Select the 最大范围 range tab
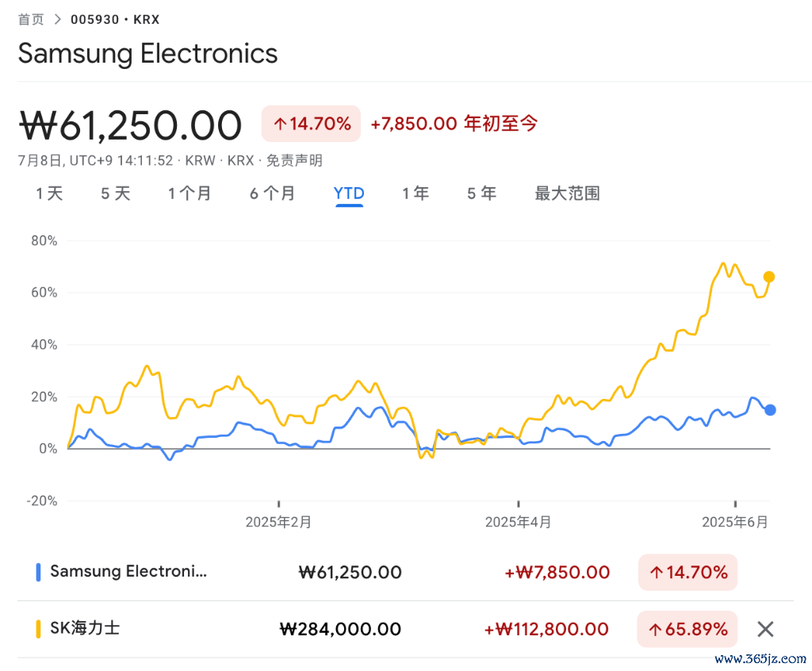The width and height of the screenshot is (812, 671). 567,194
